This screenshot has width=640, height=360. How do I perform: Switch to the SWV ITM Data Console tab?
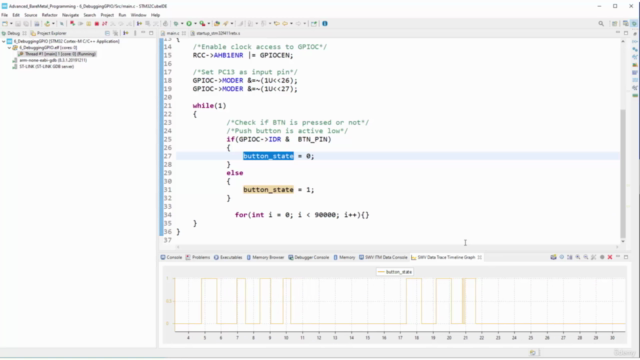[x=383, y=258]
